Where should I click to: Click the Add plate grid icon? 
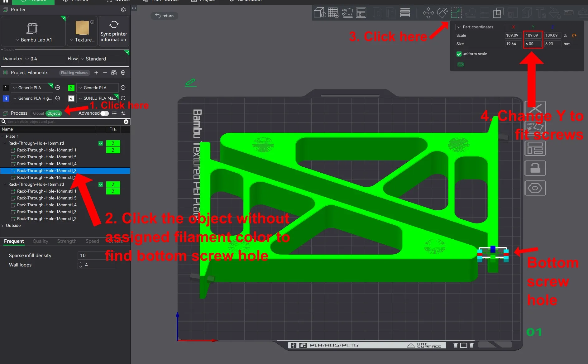333,13
